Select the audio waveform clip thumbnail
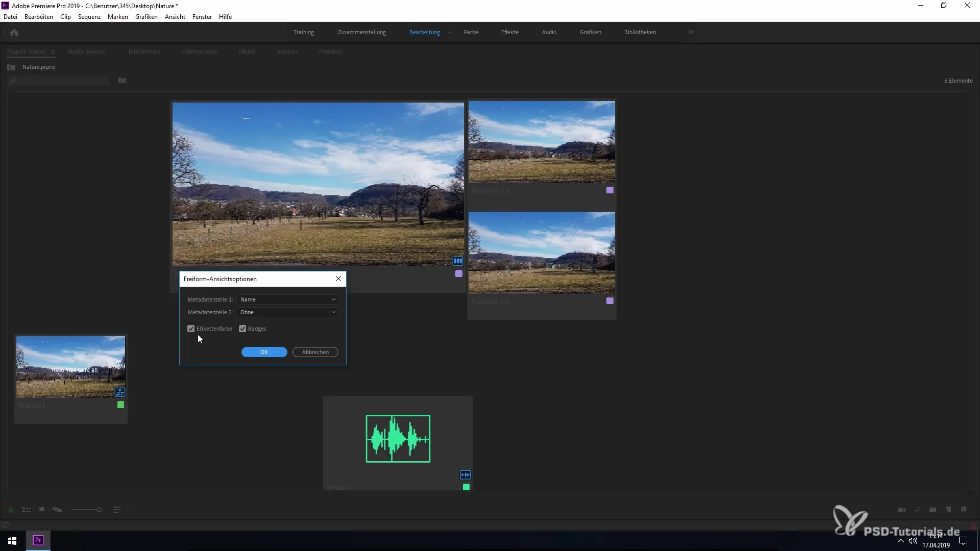This screenshot has height=551, width=980. [398, 439]
